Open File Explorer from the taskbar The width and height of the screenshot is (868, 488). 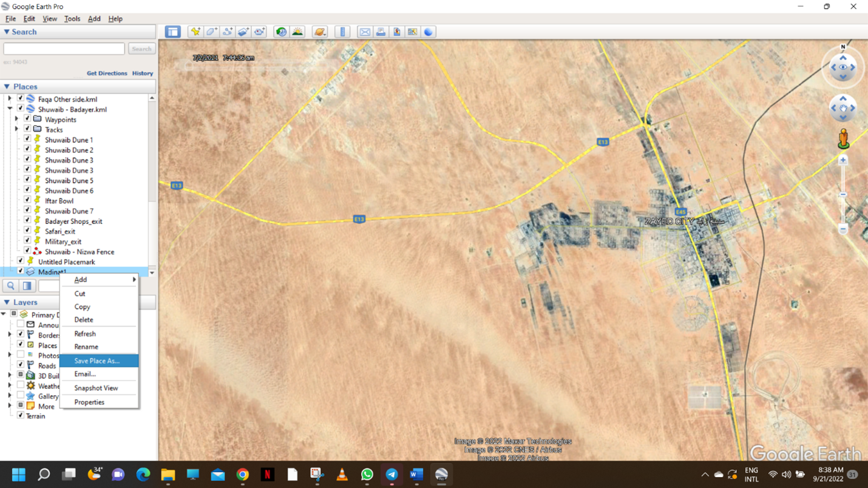(x=168, y=475)
